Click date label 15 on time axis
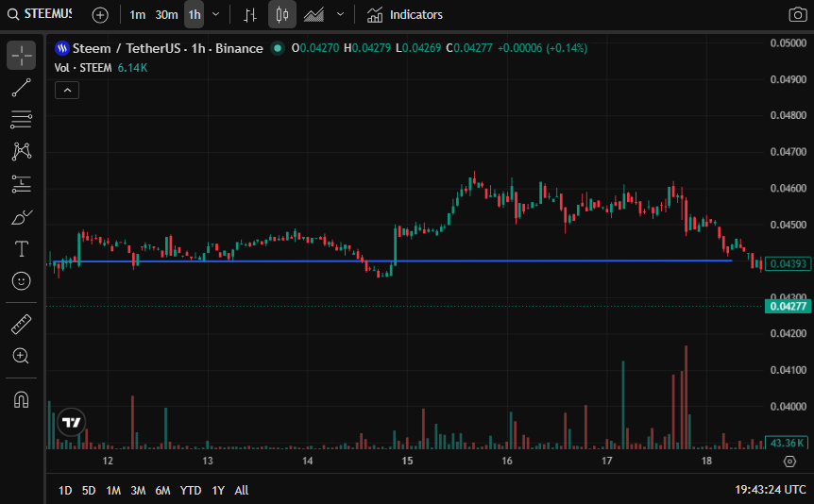 click(407, 461)
